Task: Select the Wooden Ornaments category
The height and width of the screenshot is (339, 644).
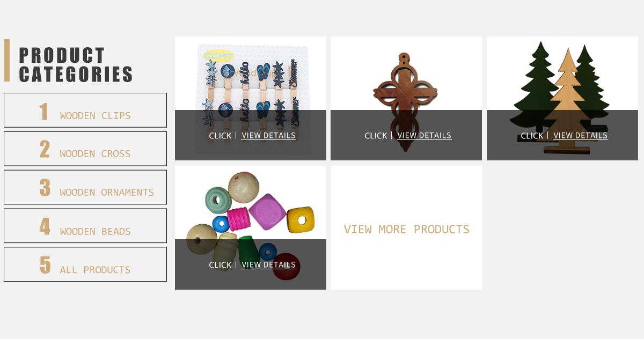Action: 85,187
